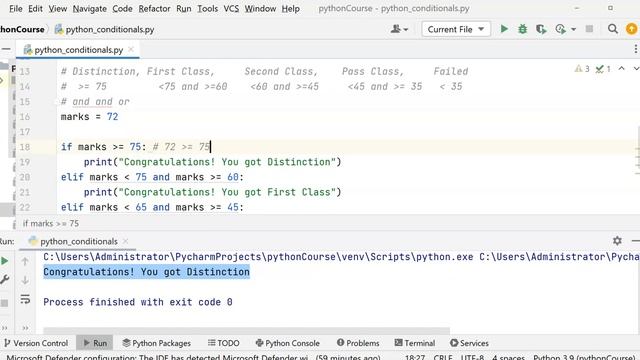
Task: Collapse the project tool window
Action: 6,49
